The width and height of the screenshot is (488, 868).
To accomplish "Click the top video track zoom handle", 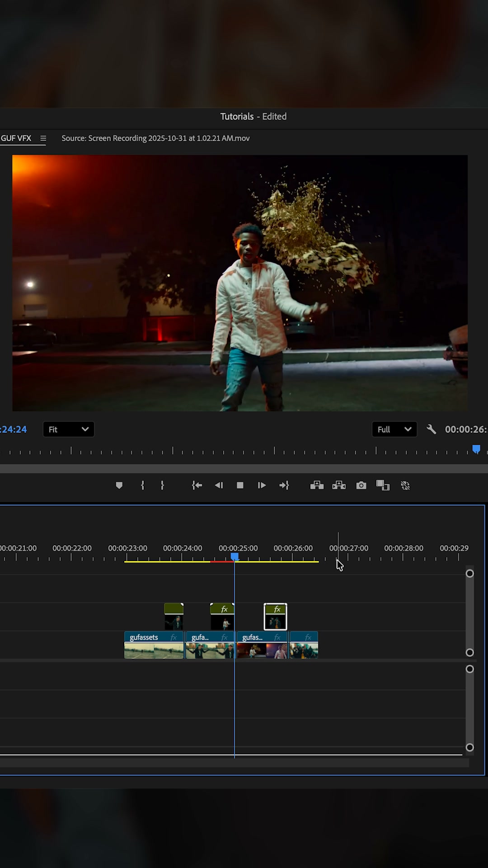I will point(470,574).
